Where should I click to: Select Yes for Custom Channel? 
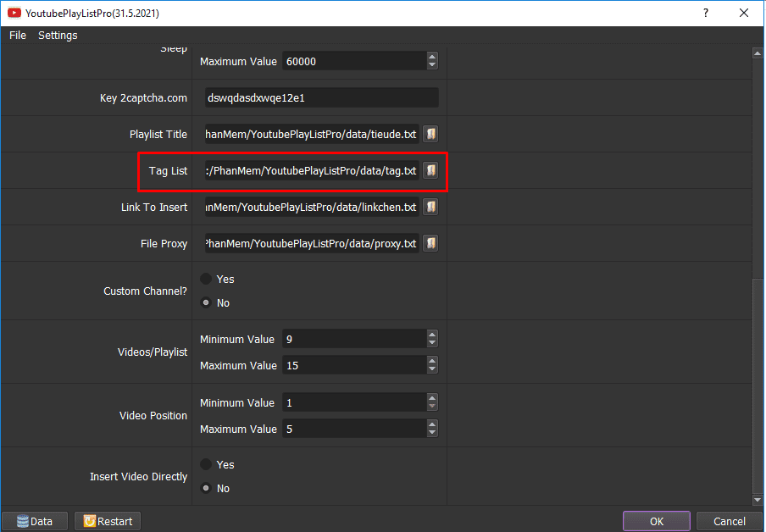tap(206, 279)
